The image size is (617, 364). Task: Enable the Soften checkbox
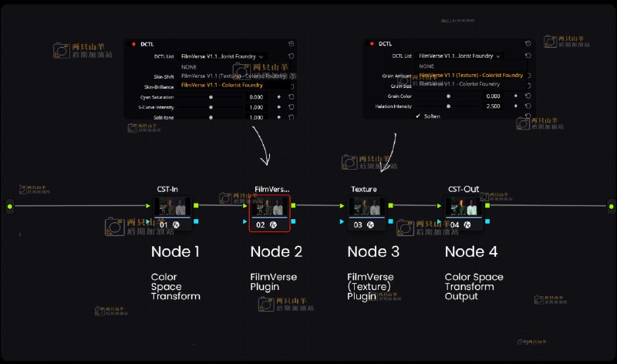(418, 116)
